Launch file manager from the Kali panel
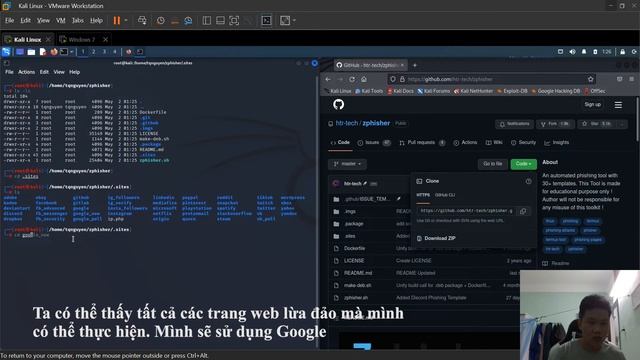640x360 pixels. coord(31,52)
